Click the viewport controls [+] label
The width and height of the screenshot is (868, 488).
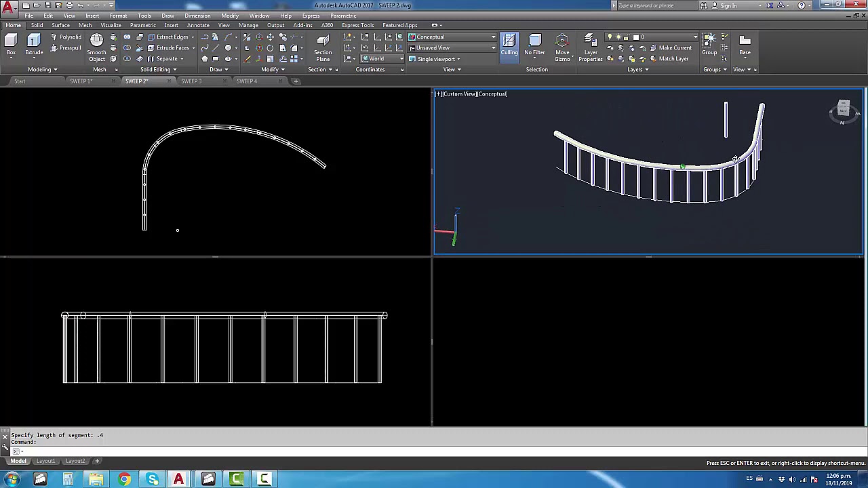[x=439, y=94]
